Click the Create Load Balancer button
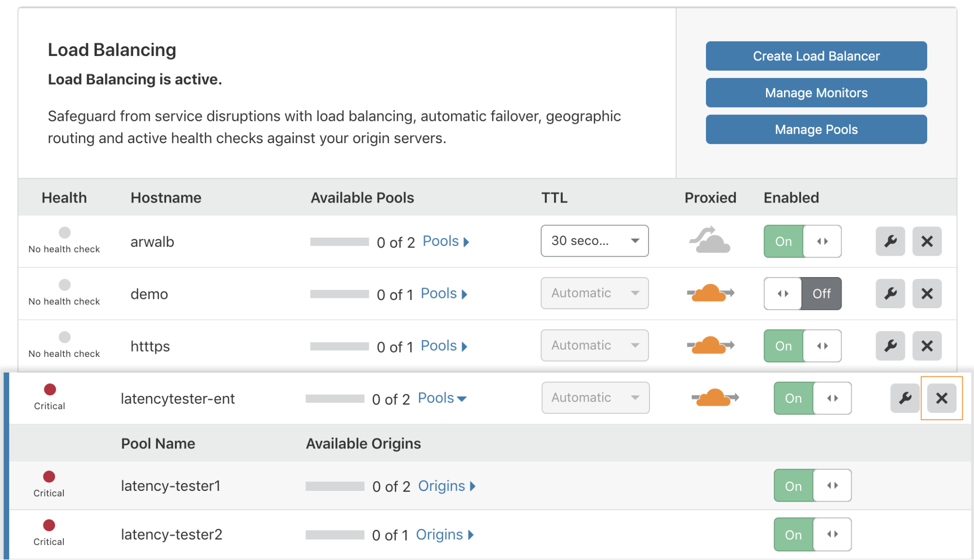This screenshot has width=974, height=560. (x=816, y=56)
